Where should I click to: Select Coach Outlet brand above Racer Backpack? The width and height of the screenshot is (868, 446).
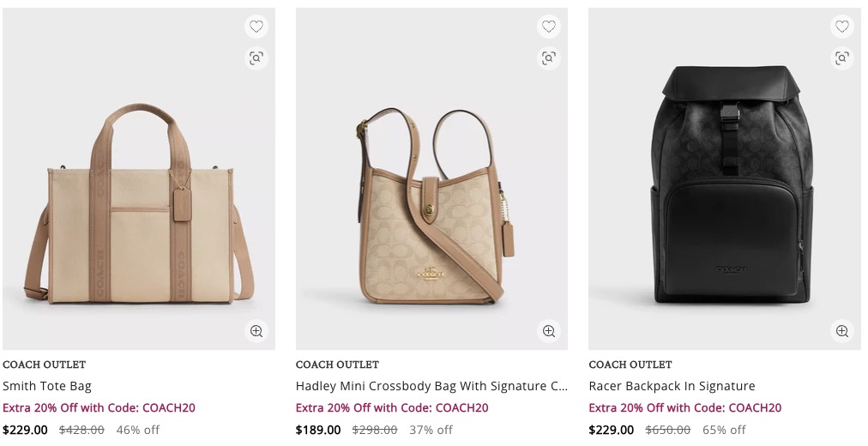[630, 365]
